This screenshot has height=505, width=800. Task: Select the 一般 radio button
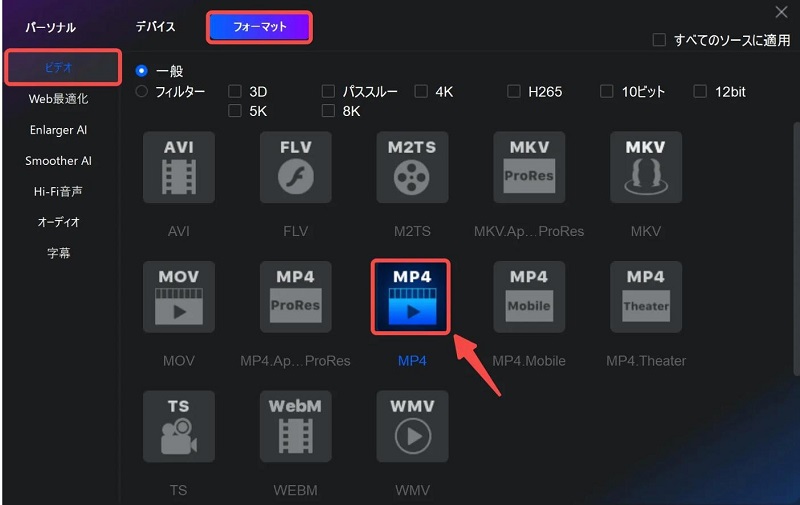pos(141,71)
